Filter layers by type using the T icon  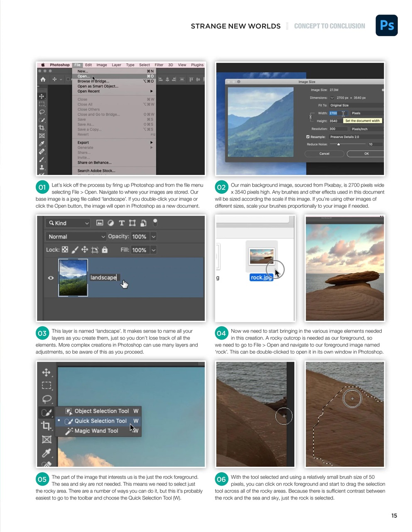pos(121,223)
